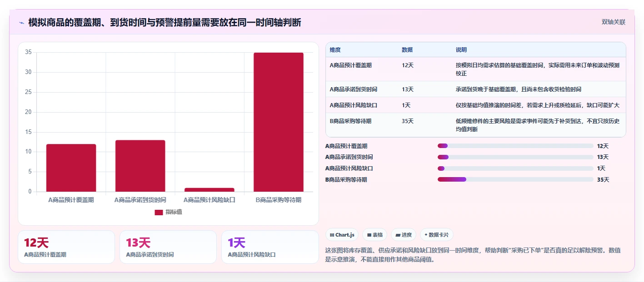This screenshot has width=644, height=282.
Task: Open the 1天 A商品预计风险缺口 card
Action: pos(270,247)
